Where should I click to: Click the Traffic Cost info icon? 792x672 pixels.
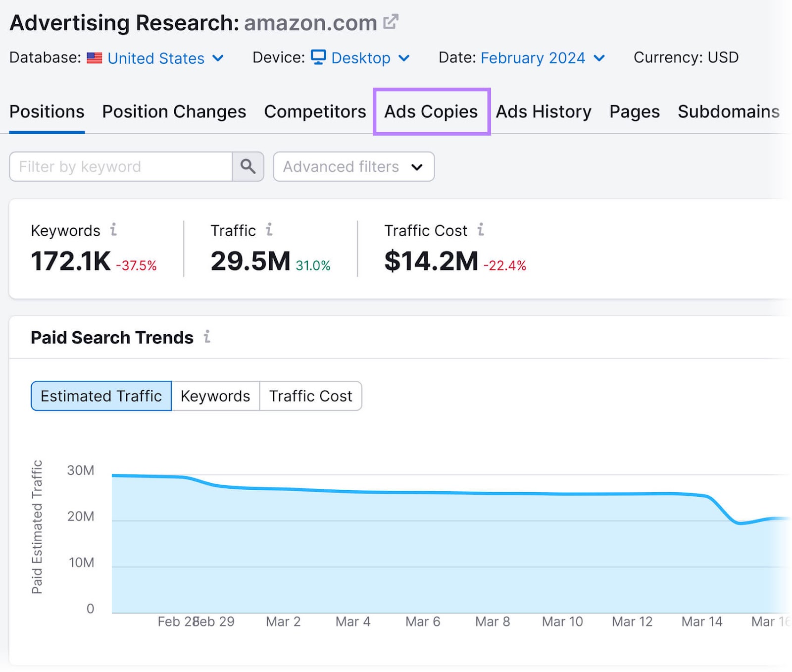[x=480, y=230]
